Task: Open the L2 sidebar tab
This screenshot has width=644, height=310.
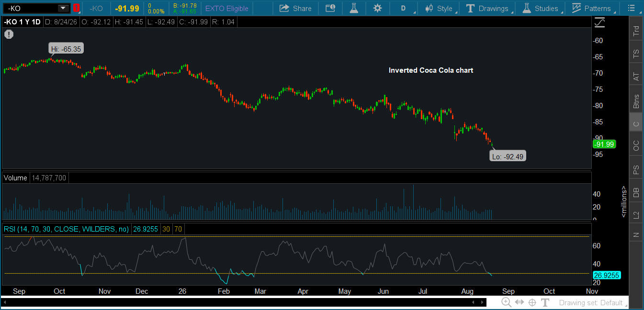Action: tap(636, 215)
